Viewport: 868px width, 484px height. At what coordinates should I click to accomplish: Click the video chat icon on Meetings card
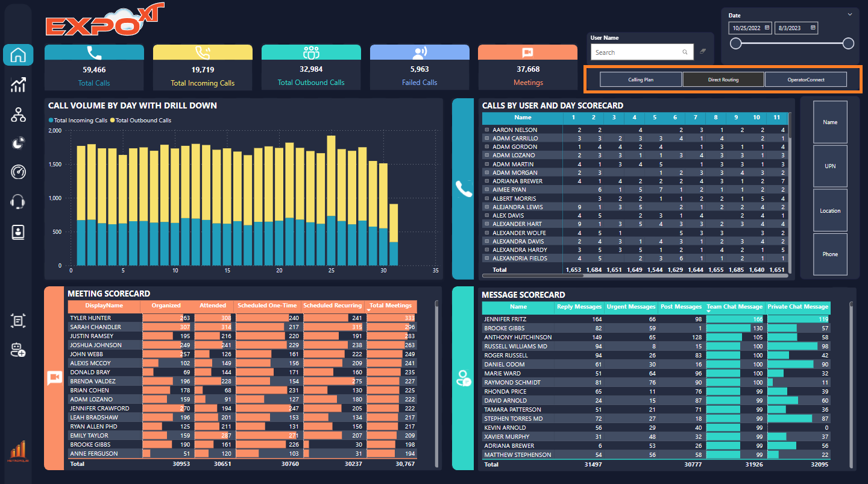(x=528, y=52)
